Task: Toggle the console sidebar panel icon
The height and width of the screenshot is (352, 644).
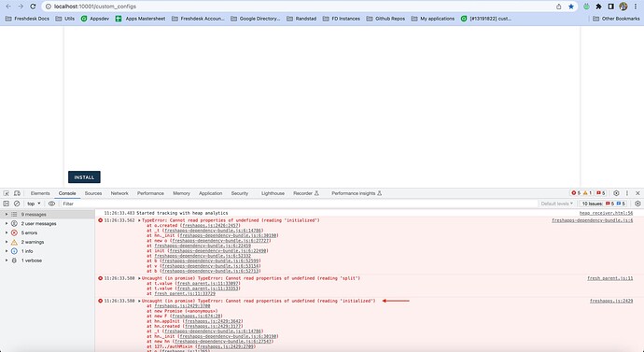Action: pos(7,204)
